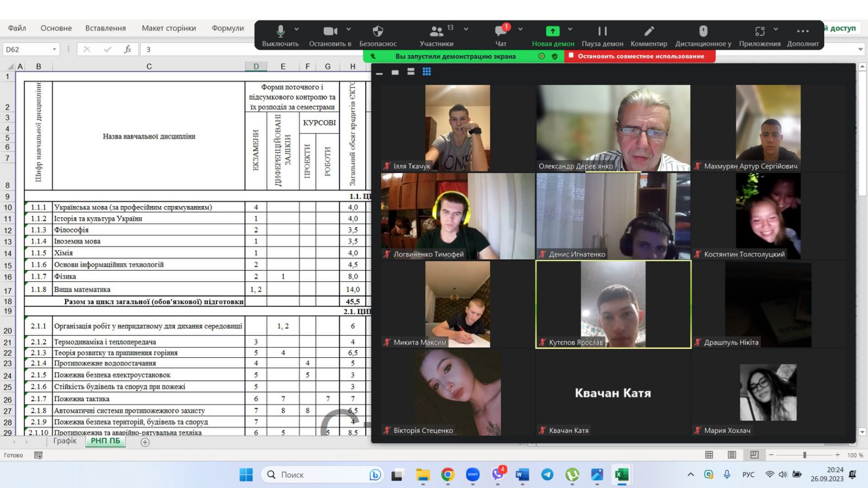Click New Share green arrow icon
868x488 pixels.
coord(552,31)
